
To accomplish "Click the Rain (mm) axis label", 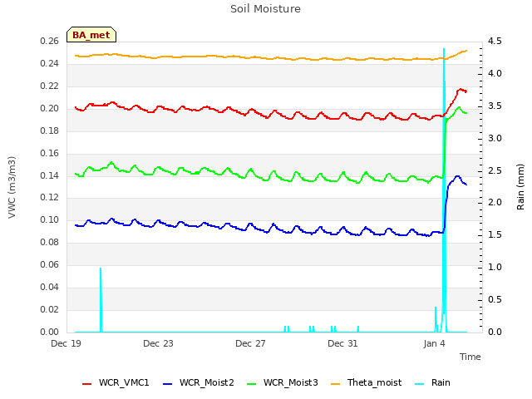I will (x=520, y=187).
